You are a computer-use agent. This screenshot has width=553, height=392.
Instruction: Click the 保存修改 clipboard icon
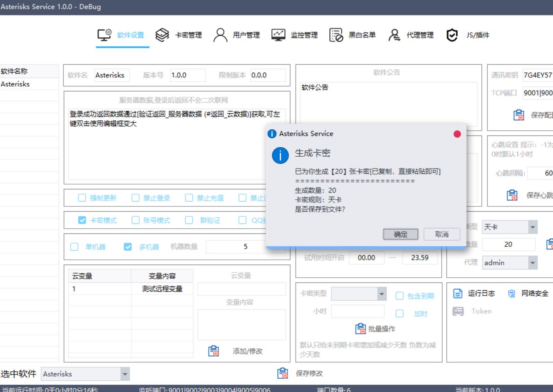(x=283, y=373)
